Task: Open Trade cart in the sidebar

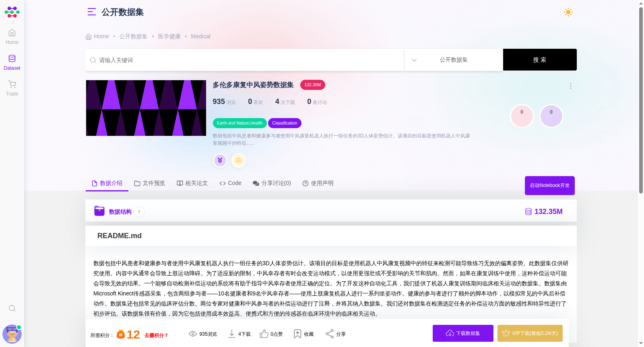Action: click(12, 88)
